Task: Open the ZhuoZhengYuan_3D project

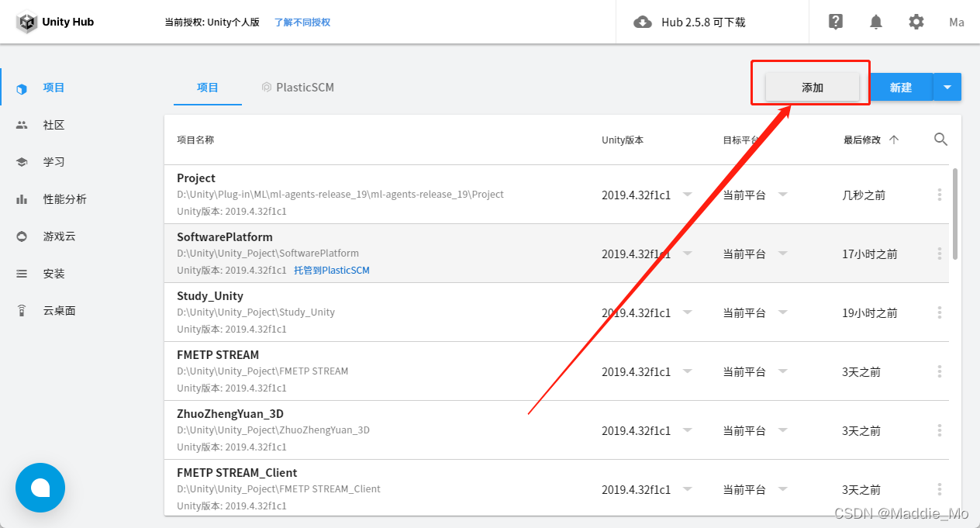Action: (x=230, y=414)
